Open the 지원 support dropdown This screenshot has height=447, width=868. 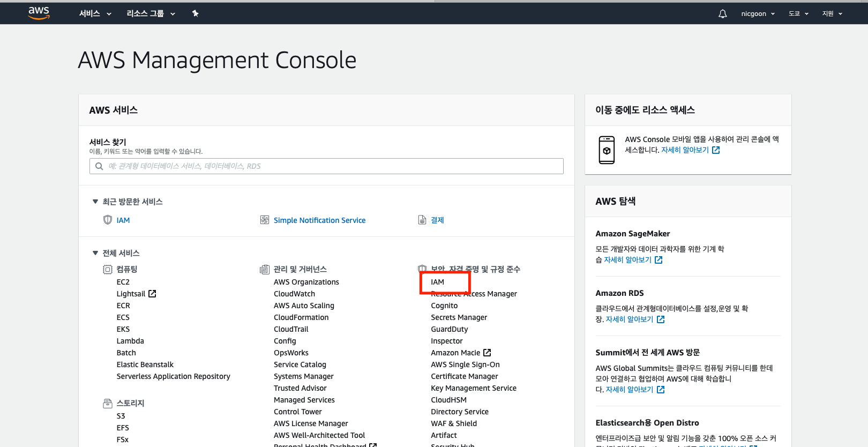point(832,13)
